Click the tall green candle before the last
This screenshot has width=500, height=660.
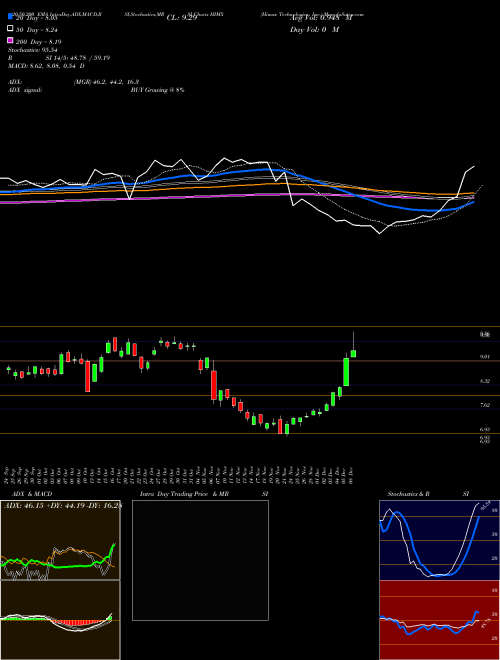[346, 372]
